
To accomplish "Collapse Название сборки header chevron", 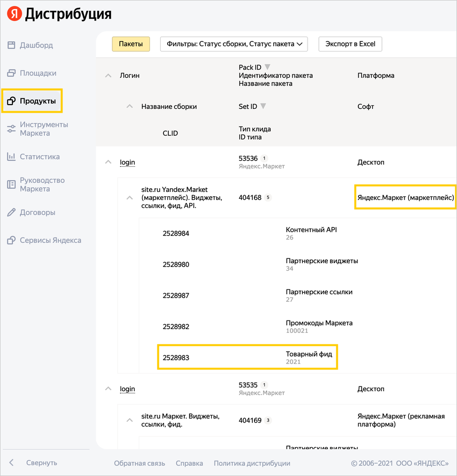I will (x=130, y=106).
